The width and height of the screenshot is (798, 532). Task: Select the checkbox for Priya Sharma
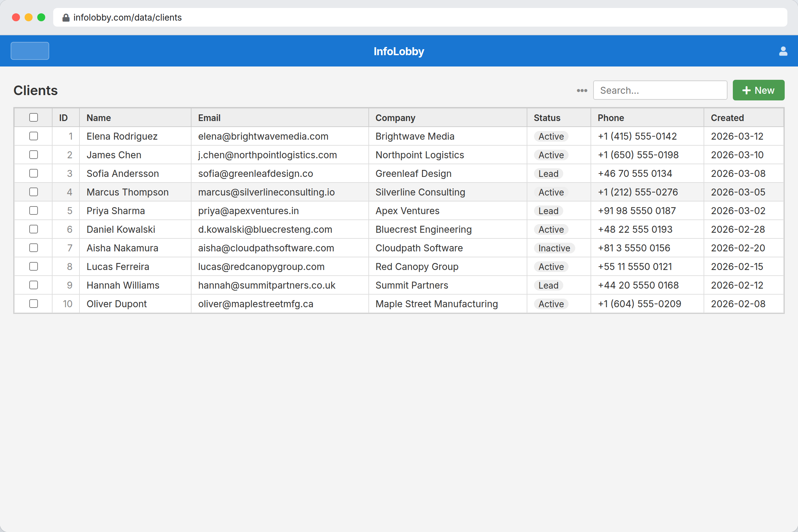click(x=33, y=210)
